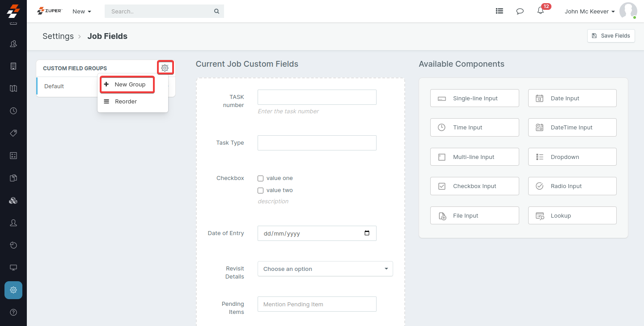Click the search magnifier icon

click(216, 11)
